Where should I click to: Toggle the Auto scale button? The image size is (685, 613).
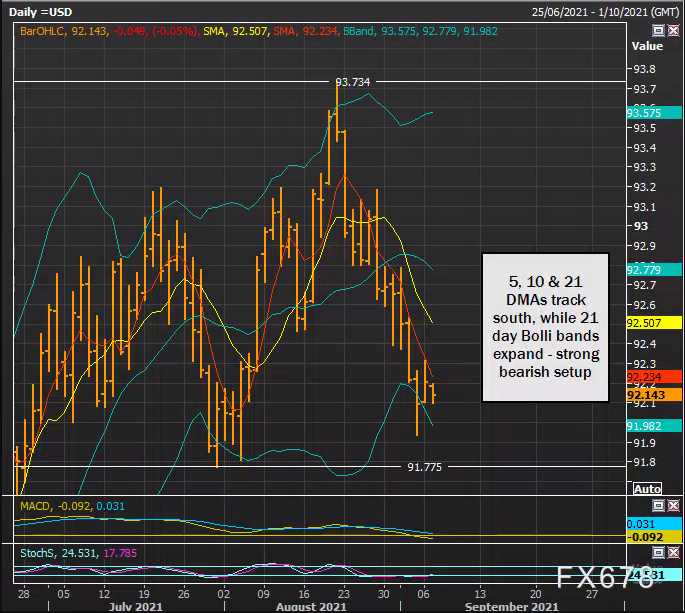pos(647,489)
